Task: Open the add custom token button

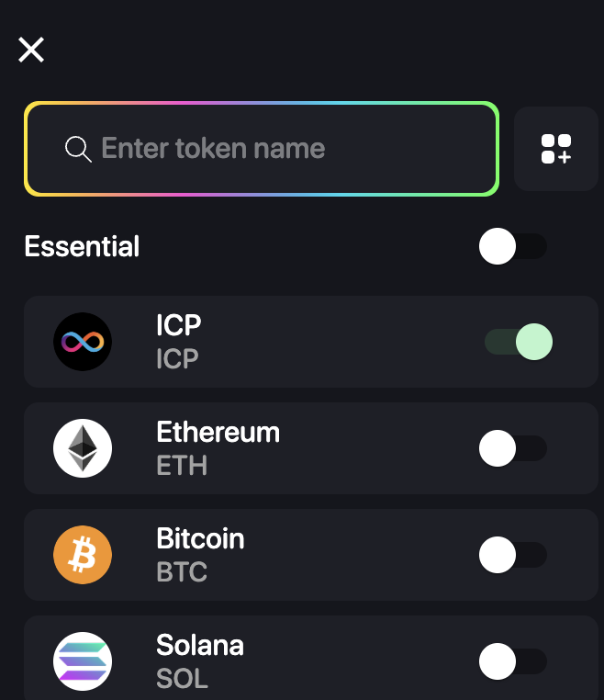Action: [556, 149]
